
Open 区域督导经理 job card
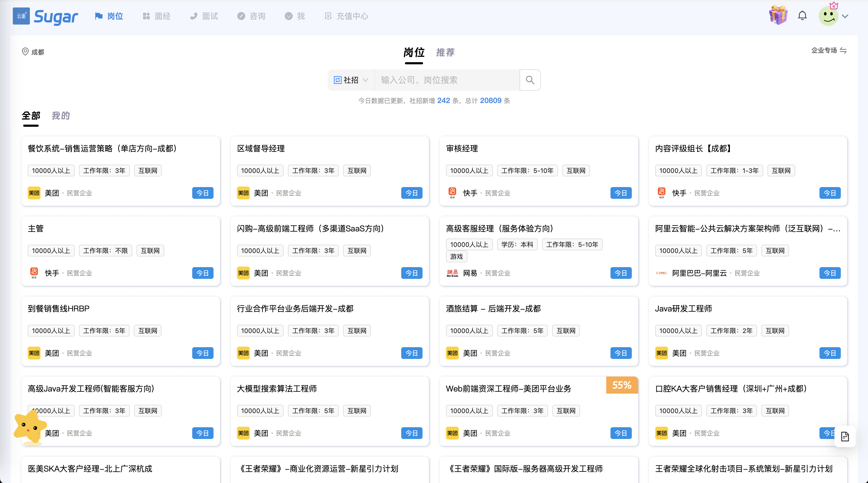click(x=329, y=171)
